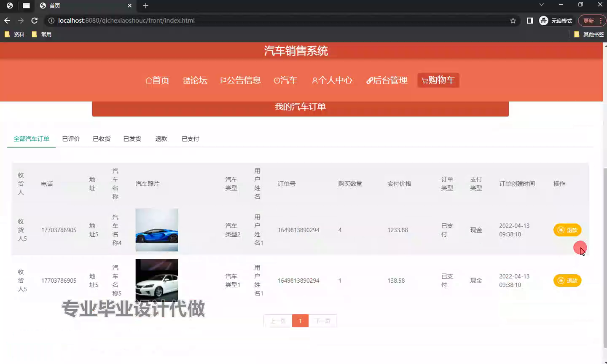
Task: Switch to the 已支付 tab
Action: [190, 139]
